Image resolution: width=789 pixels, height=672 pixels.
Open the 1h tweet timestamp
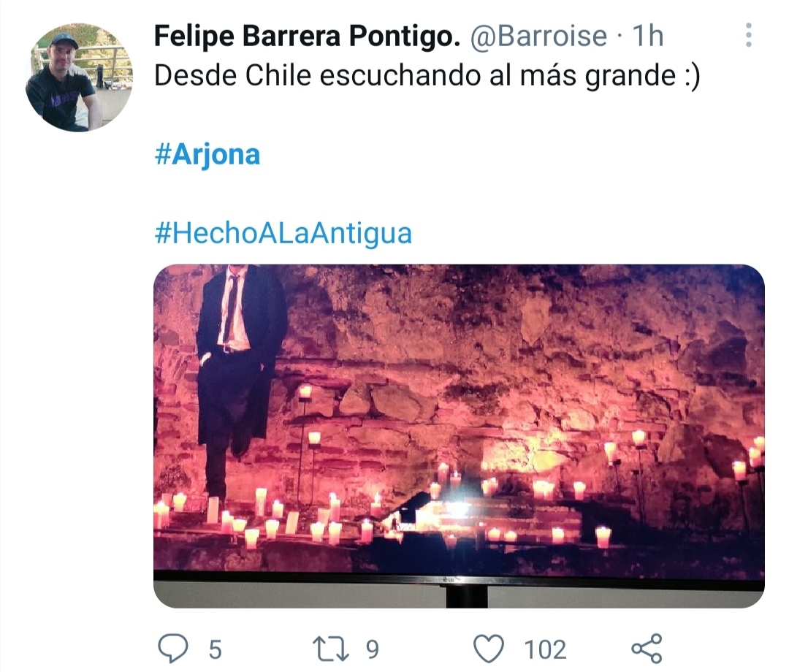[x=648, y=36]
